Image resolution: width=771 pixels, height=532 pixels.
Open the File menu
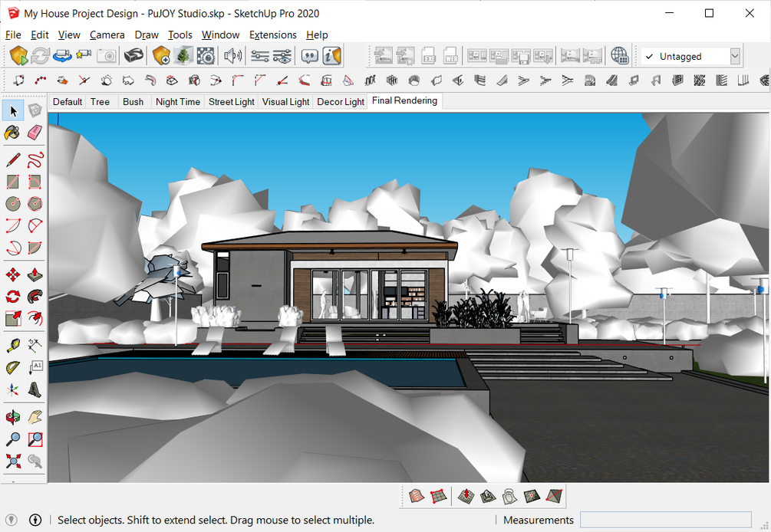tap(13, 34)
